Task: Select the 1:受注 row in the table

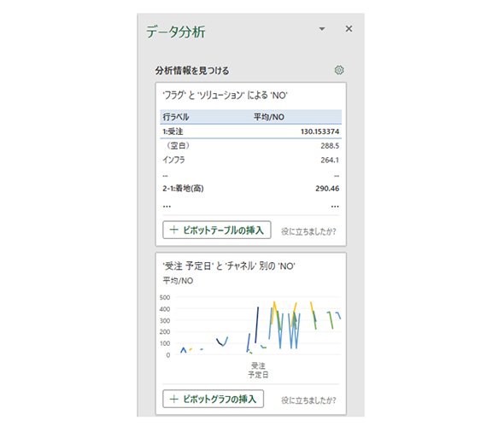Action: (x=250, y=131)
